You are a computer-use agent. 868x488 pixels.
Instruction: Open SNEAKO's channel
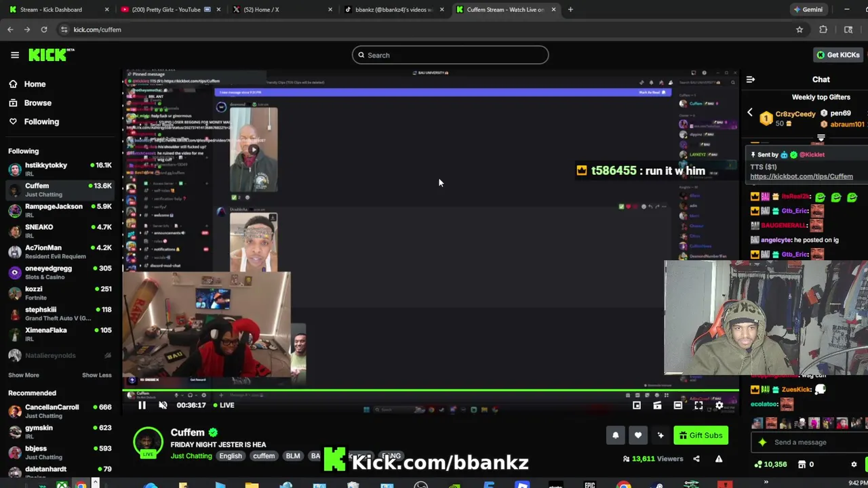[60, 230]
